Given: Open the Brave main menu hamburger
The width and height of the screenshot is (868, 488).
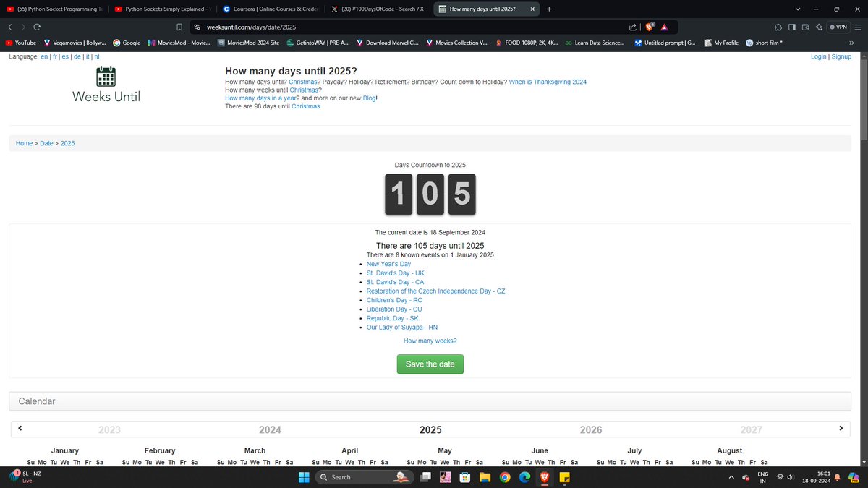Looking at the screenshot, I should [x=859, y=27].
